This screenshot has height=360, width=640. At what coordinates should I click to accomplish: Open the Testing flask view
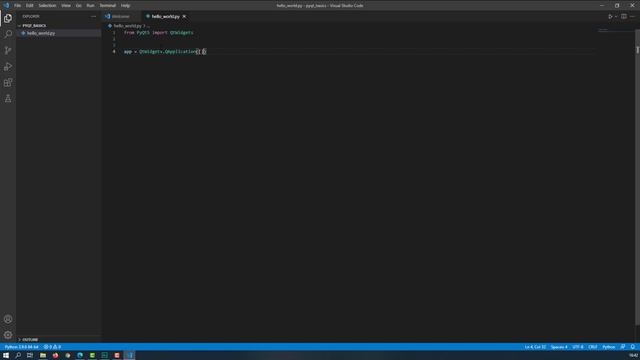tap(8, 98)
